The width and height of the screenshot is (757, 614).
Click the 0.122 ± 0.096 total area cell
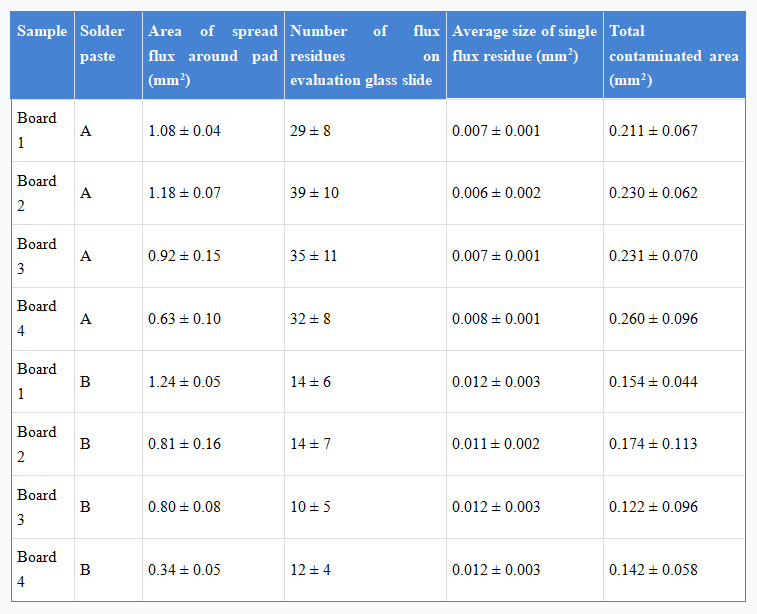[x=653, y=507]
